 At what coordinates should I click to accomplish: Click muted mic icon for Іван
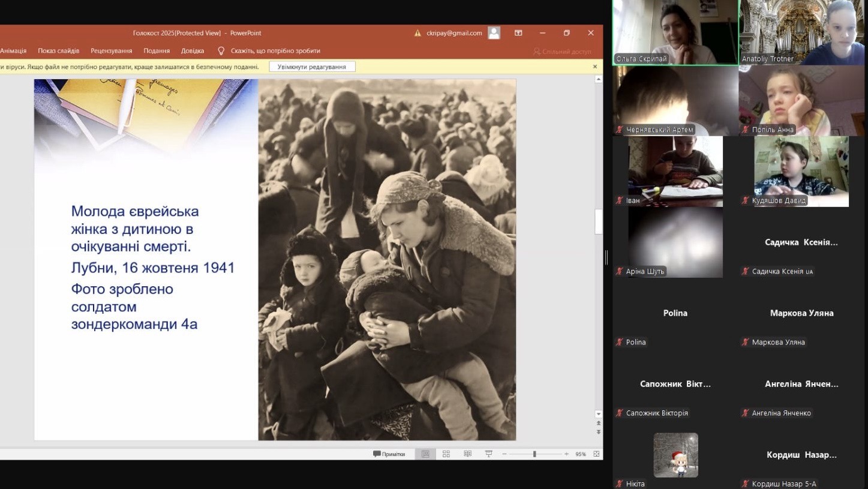620,200
